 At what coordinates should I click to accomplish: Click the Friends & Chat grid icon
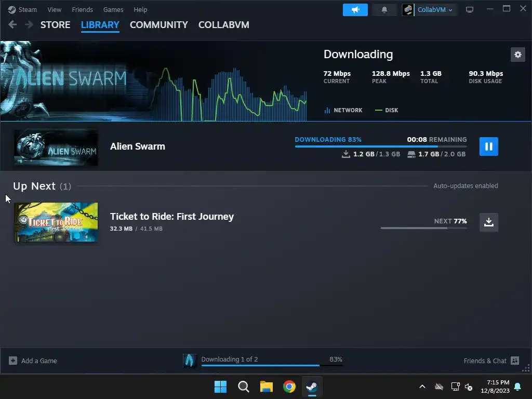515,361
